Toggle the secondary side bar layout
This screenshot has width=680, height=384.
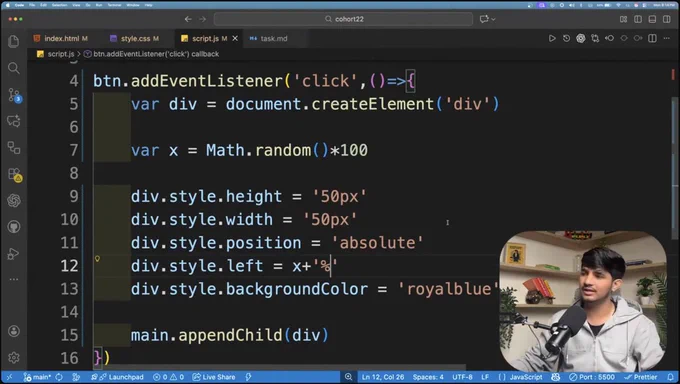click(667, 19)
